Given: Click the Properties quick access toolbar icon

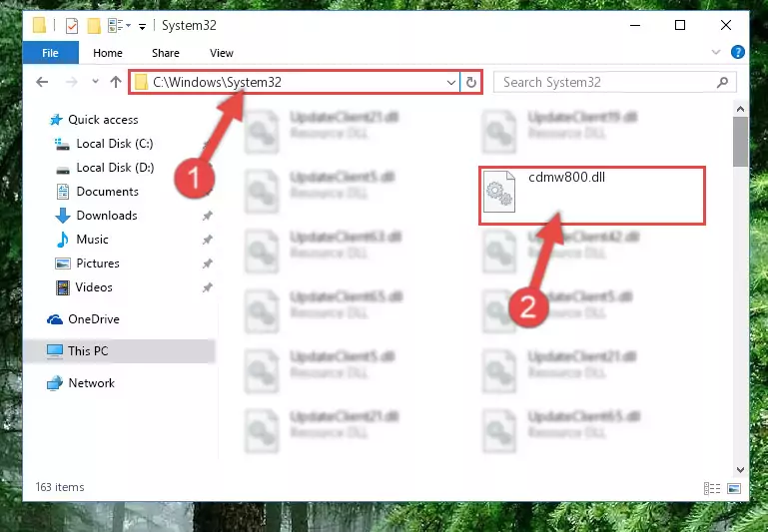Looking at the screenshot, I should click(72, 25).
